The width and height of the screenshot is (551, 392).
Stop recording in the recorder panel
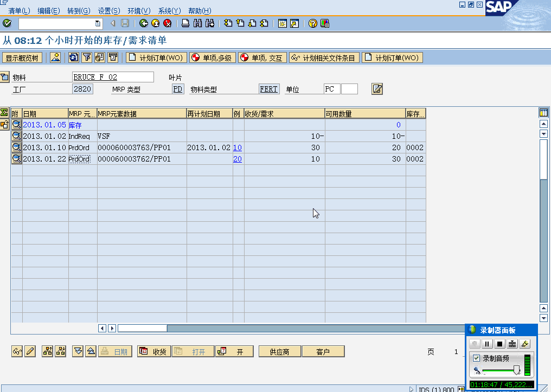[499, 344]
